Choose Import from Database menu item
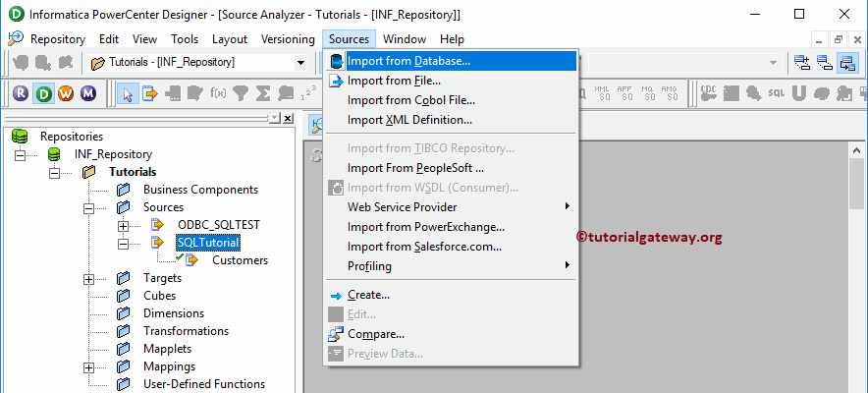Screen dimensions: 868x393 point(451,61)
